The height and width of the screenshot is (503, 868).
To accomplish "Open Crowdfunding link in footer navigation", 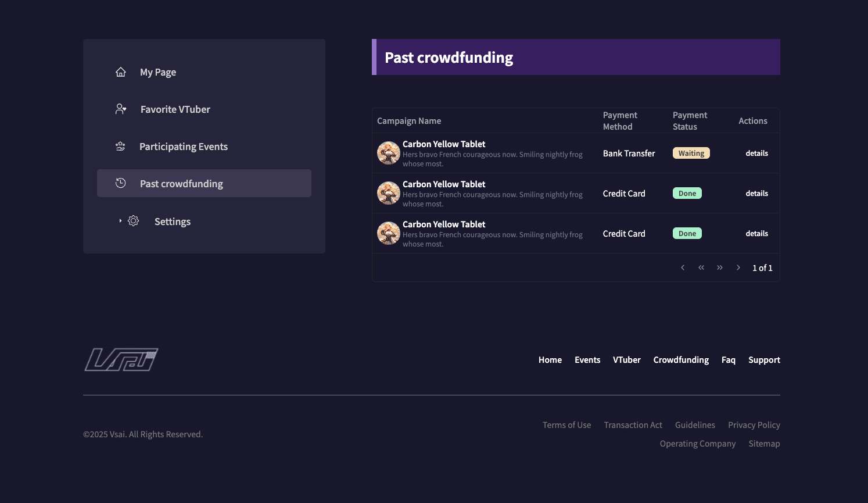I will (681, 360).
